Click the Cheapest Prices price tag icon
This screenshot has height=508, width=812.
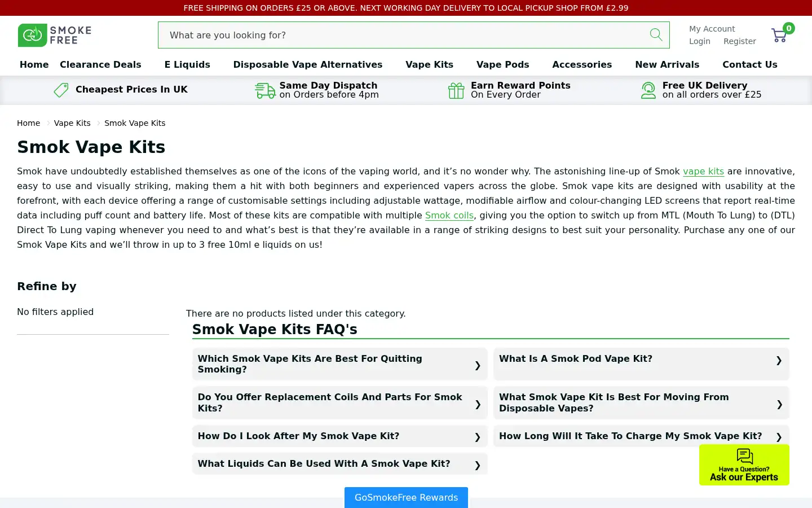click(x=61, y=90)
